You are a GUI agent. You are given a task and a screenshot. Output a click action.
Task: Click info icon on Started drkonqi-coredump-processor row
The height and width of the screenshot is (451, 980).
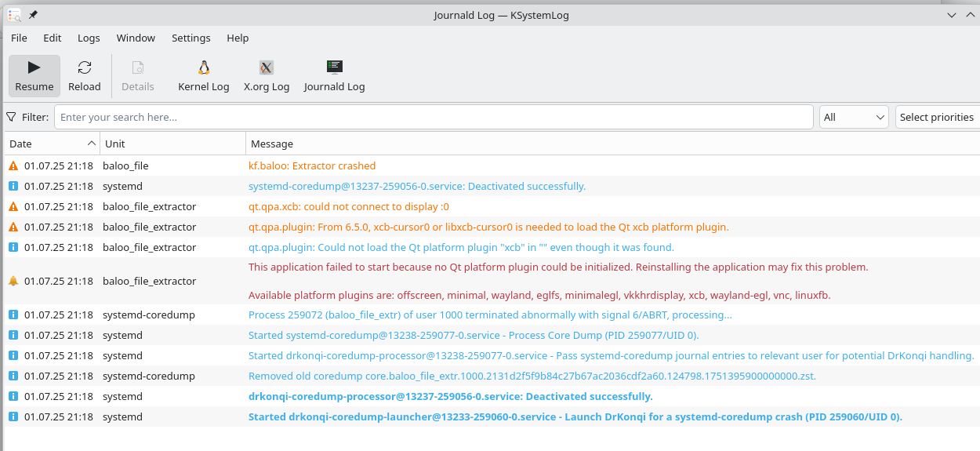[13, 355]
